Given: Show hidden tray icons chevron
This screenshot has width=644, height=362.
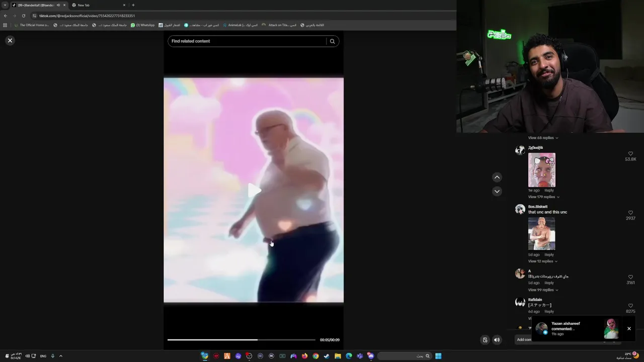Looking at the screenshot, I should (x=61, y=356).
